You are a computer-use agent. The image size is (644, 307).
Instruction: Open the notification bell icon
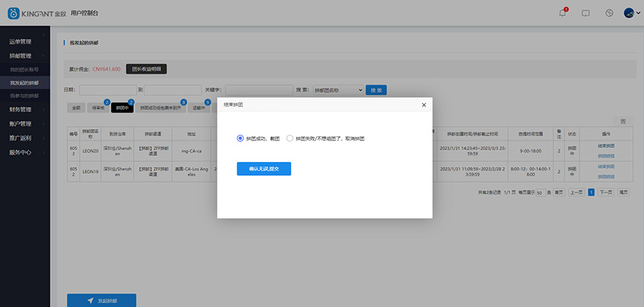(x=563, y=12)
